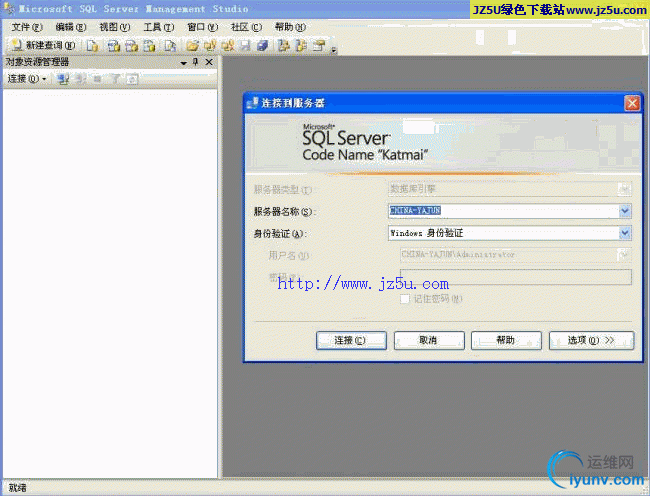
Task: Open the 服务器类型 dropdown
Action: coord(623,189)
